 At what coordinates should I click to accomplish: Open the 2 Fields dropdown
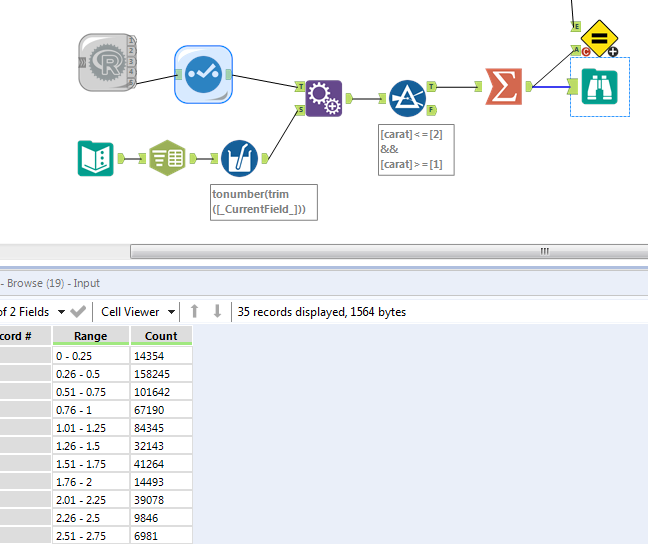coord(61,312)
